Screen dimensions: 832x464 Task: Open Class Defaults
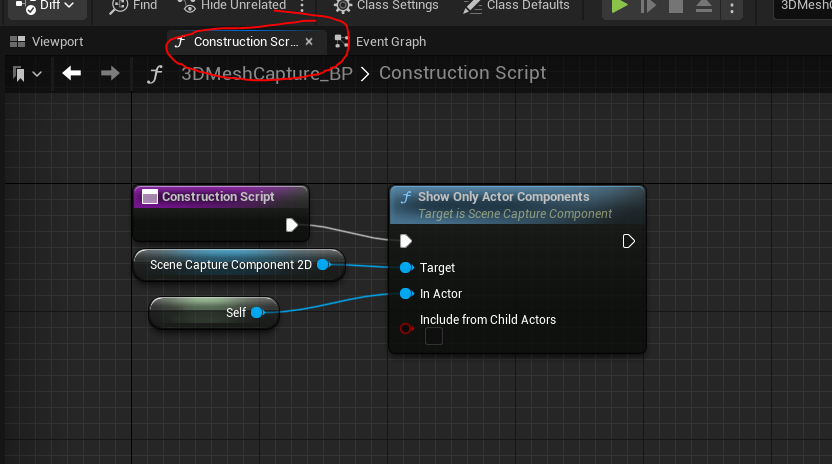point(516,6)
